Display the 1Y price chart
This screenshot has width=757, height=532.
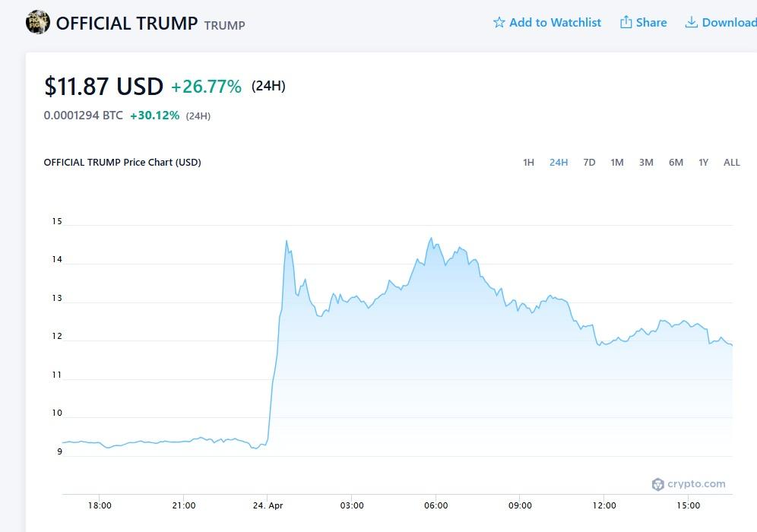704,162
